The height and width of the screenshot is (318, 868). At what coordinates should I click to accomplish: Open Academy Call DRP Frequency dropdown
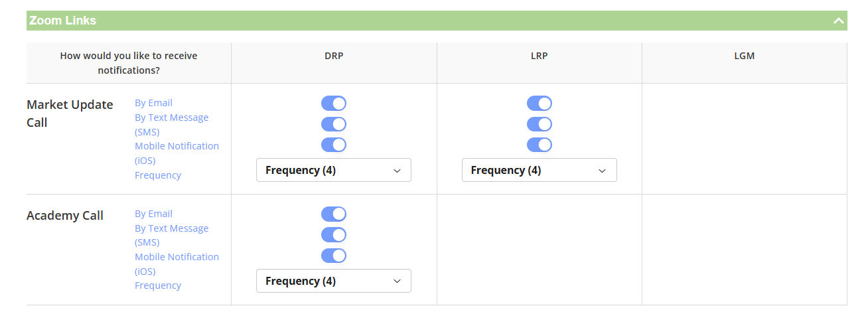tap(334, 281)
